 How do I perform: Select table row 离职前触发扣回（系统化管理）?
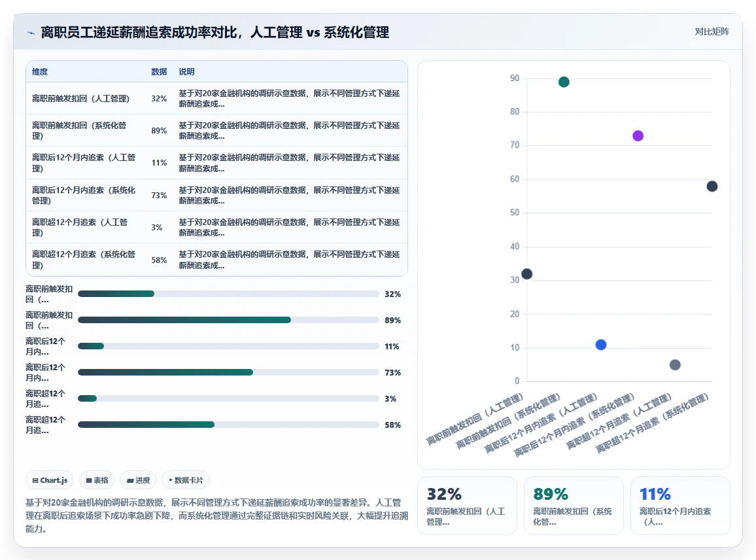[216, 130]
